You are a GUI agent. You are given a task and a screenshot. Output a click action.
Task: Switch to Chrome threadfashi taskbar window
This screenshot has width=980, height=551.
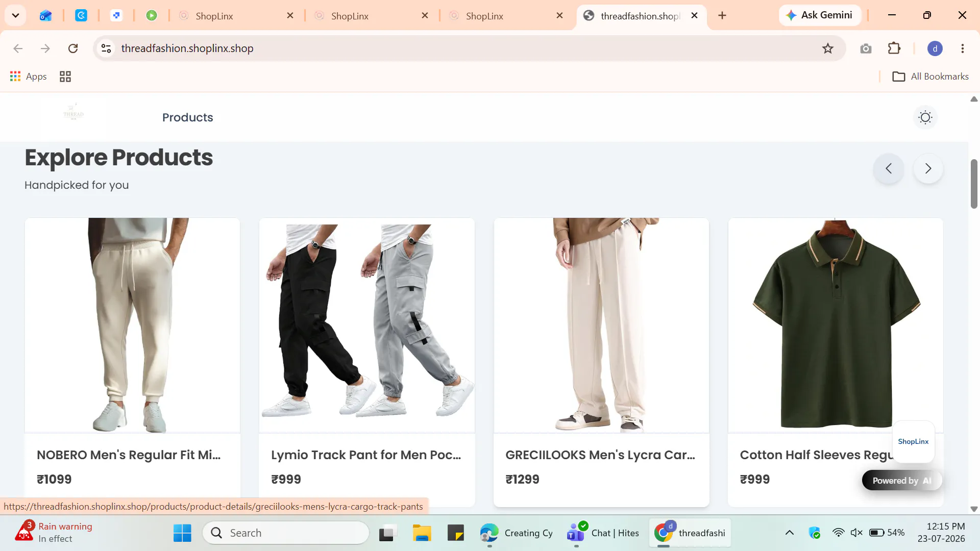coord(690,533)
